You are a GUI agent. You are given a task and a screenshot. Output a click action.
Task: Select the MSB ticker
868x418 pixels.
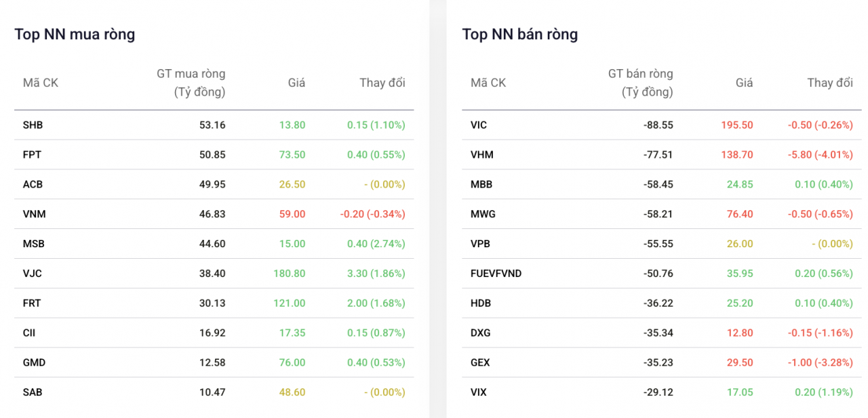click(x=33, y=244)
